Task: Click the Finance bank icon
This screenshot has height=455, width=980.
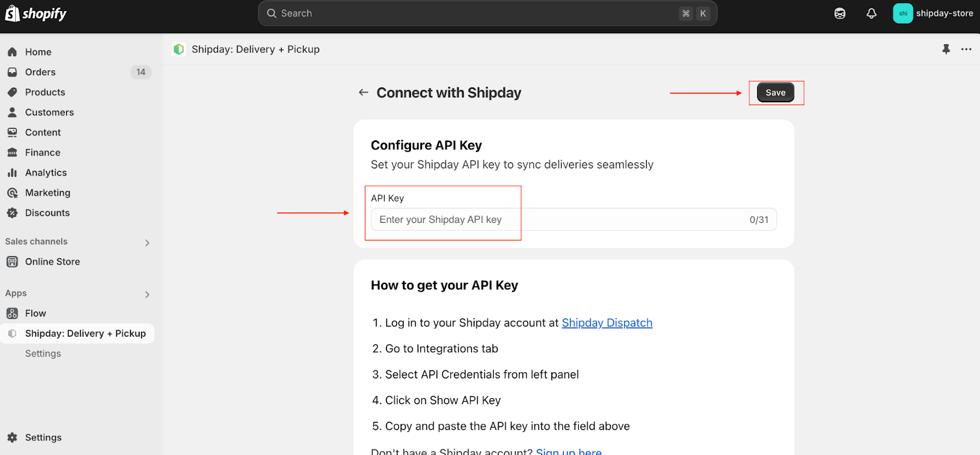Action: [12, 152]
